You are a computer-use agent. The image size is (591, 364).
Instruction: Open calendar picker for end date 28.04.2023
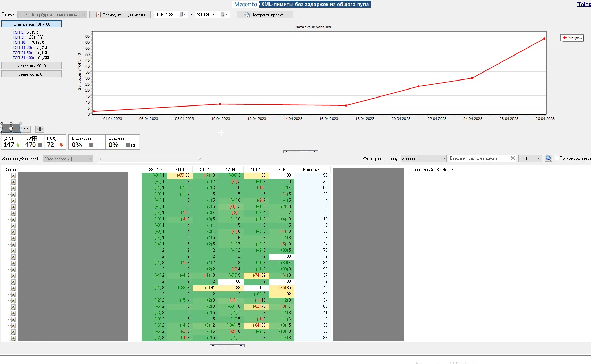coord(224,15)
